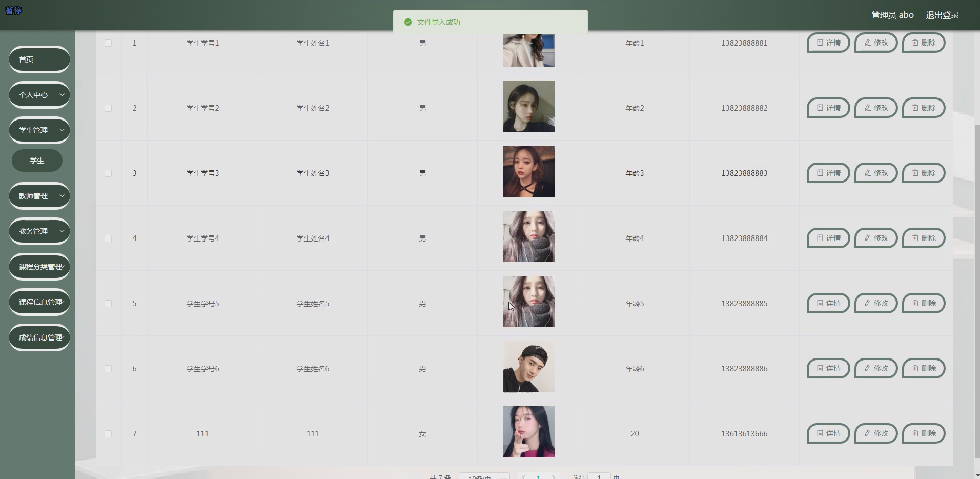This screenshot has height=479, width=980.
Task: Click 退出登录 link in header
Action: (x=942, y=15)
